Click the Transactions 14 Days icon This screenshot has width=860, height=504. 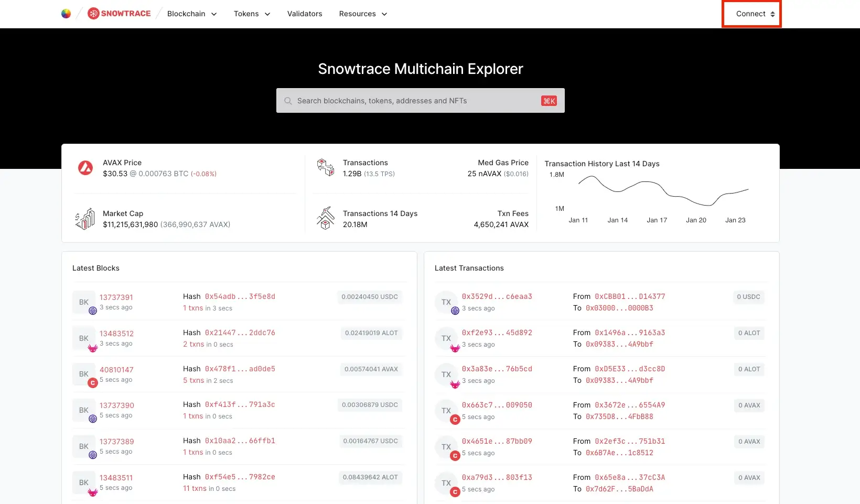(326, 218)
